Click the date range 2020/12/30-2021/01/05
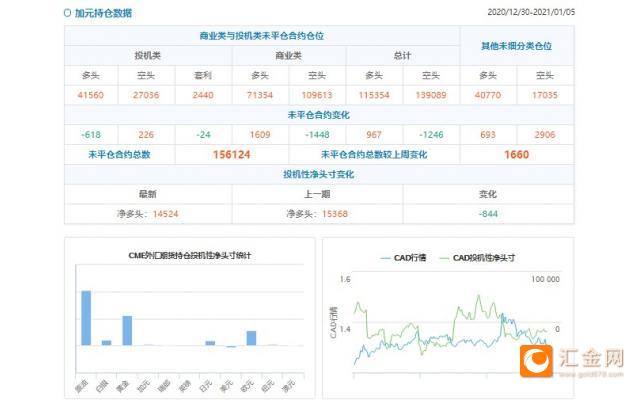 click(531, 12)
